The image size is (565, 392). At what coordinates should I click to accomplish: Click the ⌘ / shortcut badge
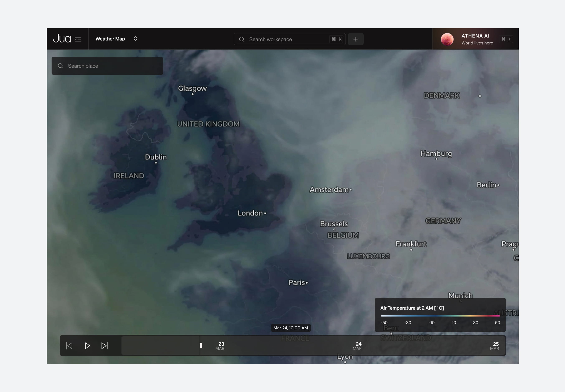(x=506, y=39)
